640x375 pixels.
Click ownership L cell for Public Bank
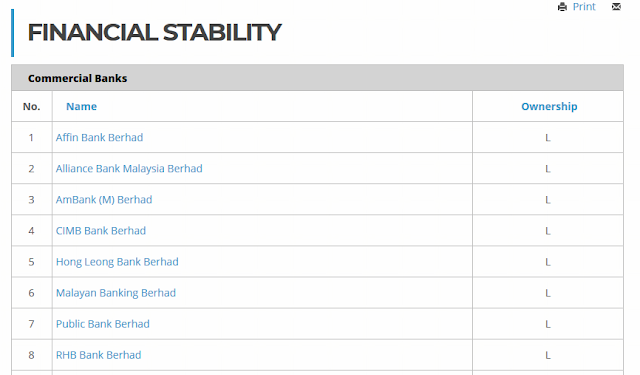[548, 324]
